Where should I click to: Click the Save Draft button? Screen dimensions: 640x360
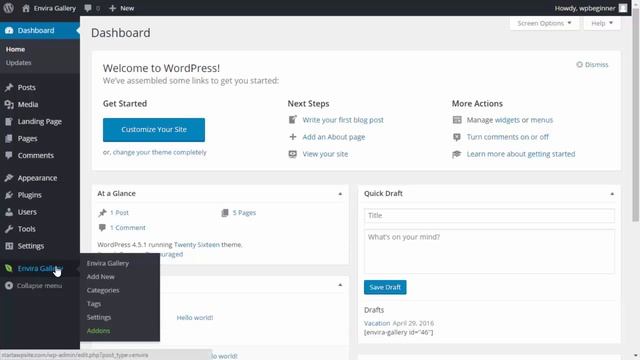pyautogui.click(x=385, y=287)
